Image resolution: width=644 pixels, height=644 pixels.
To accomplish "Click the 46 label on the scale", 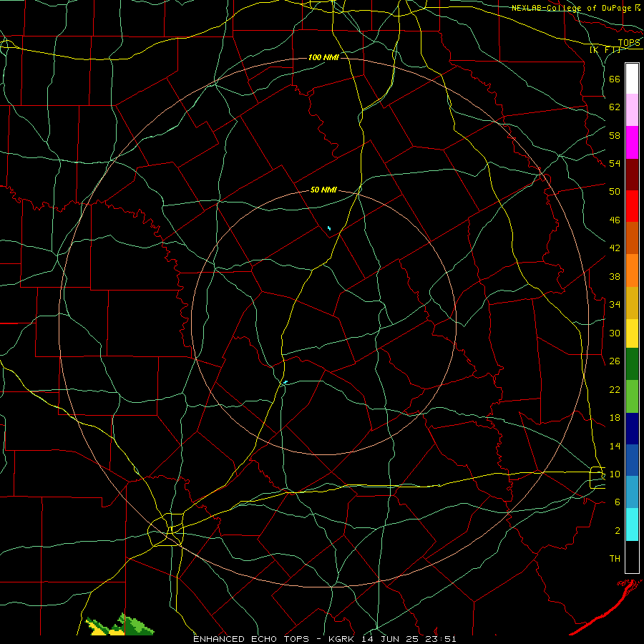I will point(615,220).
